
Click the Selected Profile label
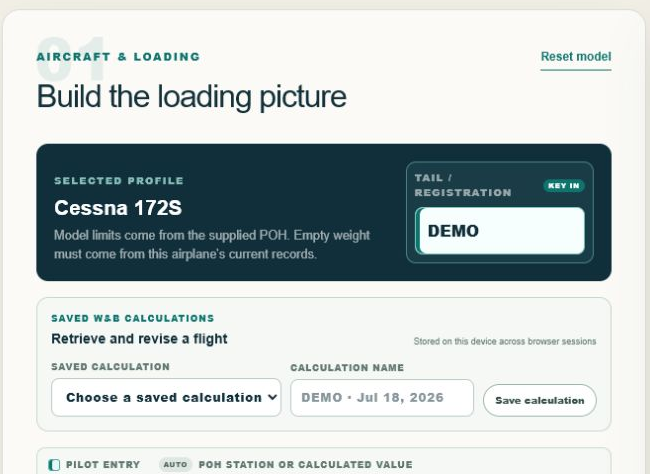[x=119, y=181]
